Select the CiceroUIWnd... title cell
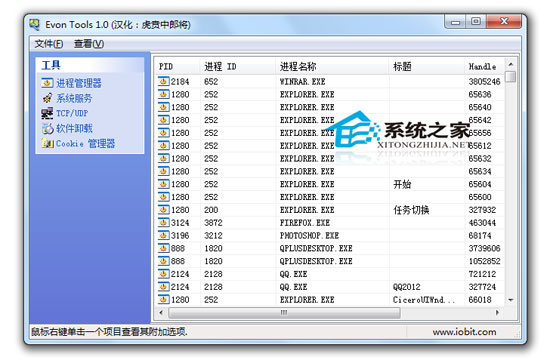 tap(424, 300)
